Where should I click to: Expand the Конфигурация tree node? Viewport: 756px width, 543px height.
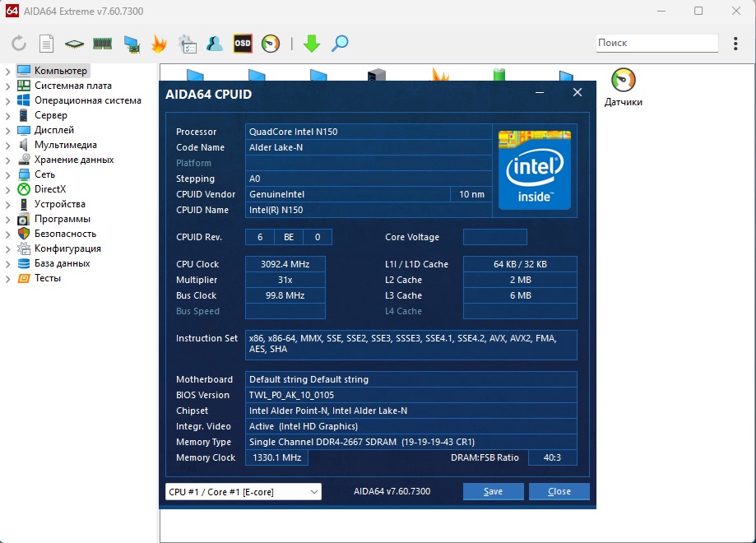click(7, 249)
